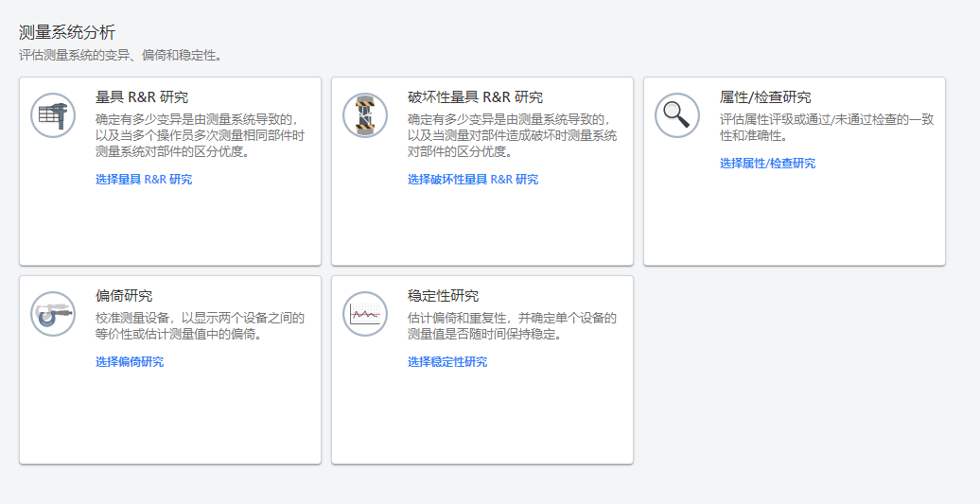The height and width of the screenshot is (504, 980).
Task: Choose the 选择稳定性研究 link
Action: tap(447, 362)
